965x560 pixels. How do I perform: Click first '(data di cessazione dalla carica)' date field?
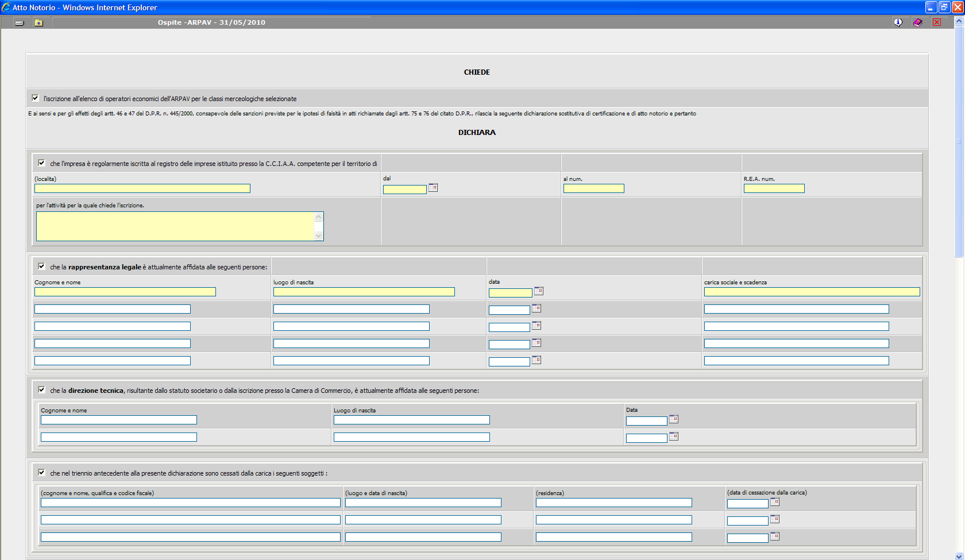pos(748,504)
